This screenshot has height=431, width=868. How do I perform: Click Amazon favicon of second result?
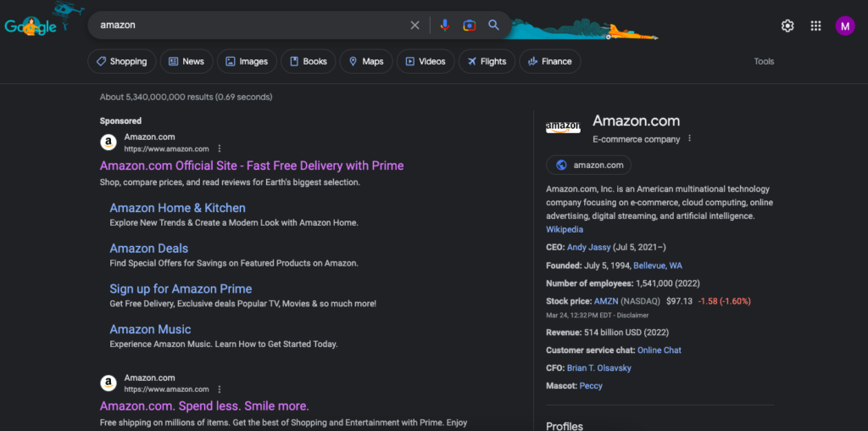point(108,383)
